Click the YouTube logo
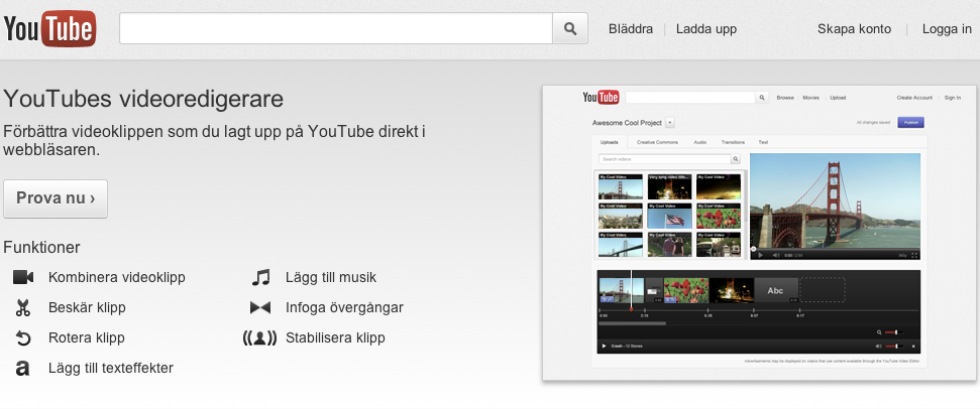 point(50,29)
